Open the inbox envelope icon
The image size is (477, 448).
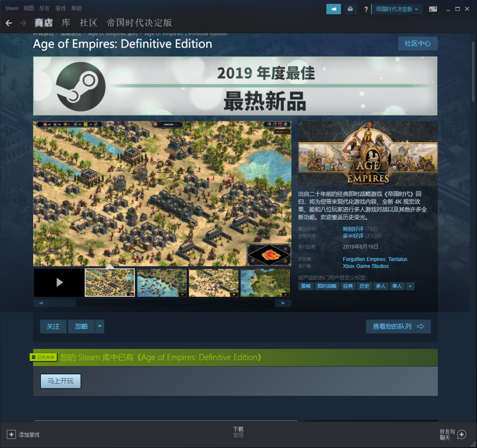click(x=351, y=9)
